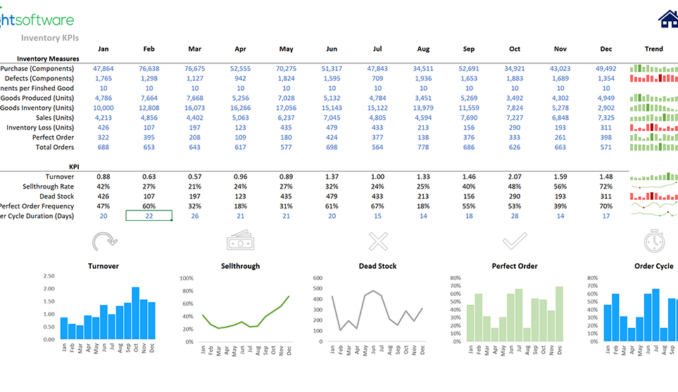Click the Perfect Order checkmark icon
This screenshot has width=678, height=392.
pos(515,241)
